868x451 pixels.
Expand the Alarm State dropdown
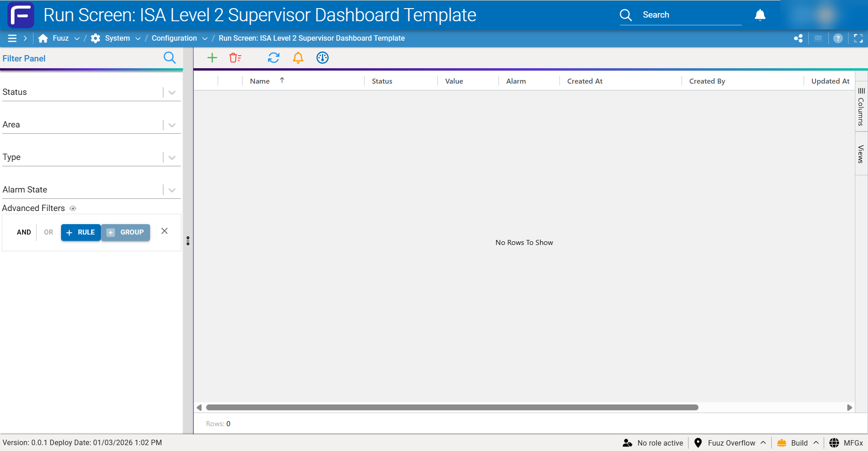(x=171, y=190)
